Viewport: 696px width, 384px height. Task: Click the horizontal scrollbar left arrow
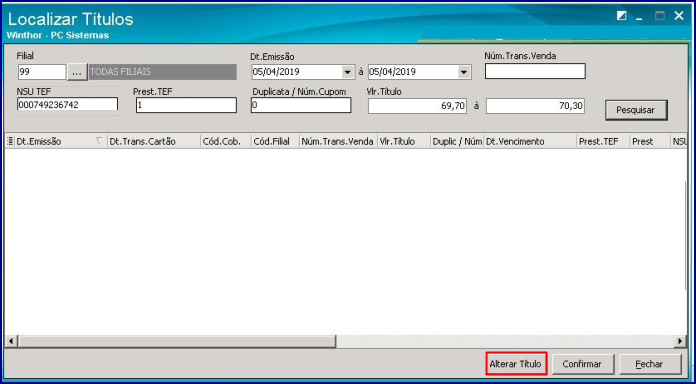coord(11,341)
